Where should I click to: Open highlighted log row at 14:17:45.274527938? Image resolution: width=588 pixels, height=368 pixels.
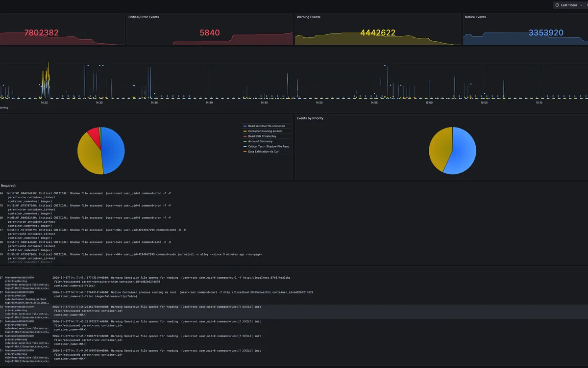pos(294,312)
